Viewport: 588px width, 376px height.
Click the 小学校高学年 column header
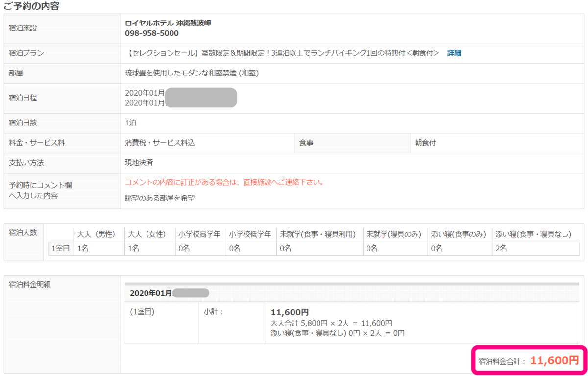tap(199, 234)
